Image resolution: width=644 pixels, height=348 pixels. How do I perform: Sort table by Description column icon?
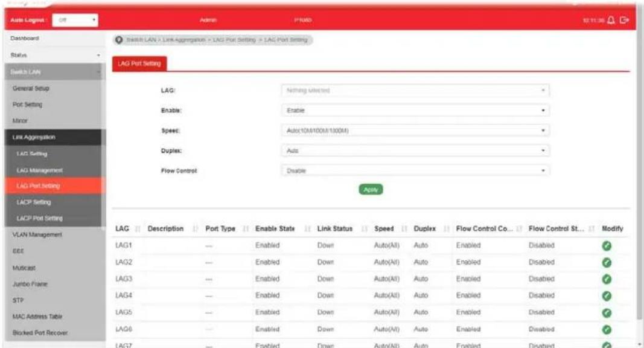coord(196,229)
